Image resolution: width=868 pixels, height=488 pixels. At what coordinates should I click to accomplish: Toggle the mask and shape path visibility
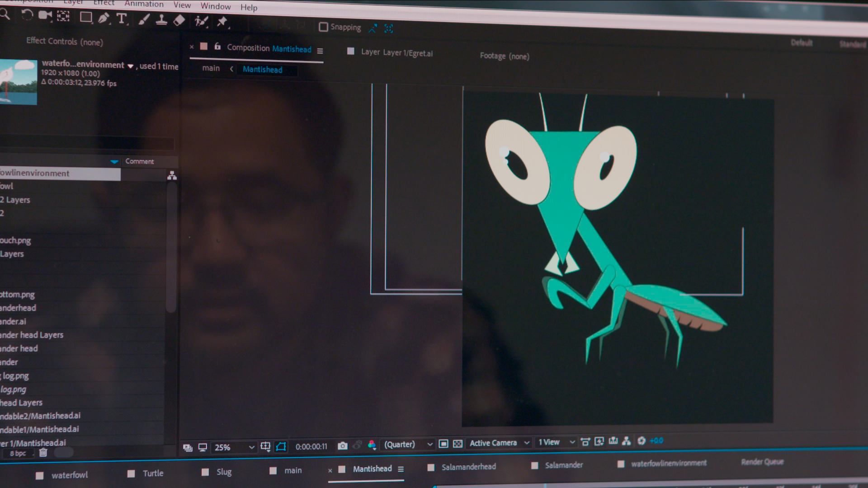(281, 447)
